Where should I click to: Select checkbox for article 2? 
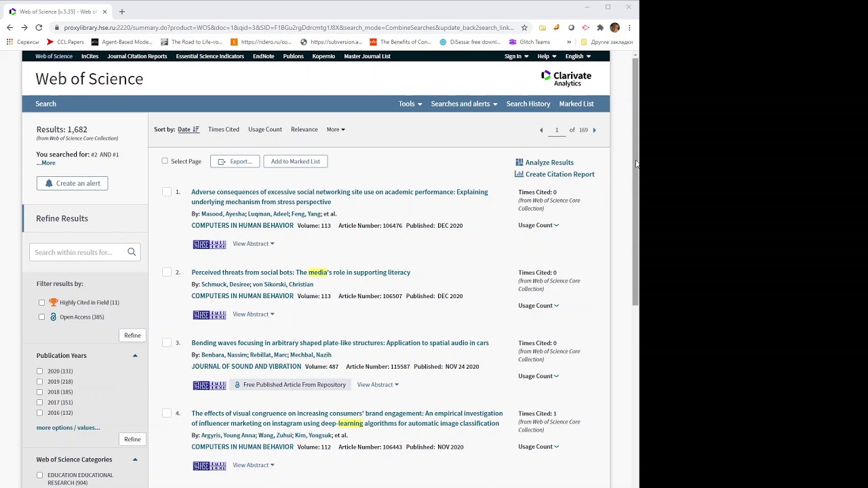click(167, 272)
